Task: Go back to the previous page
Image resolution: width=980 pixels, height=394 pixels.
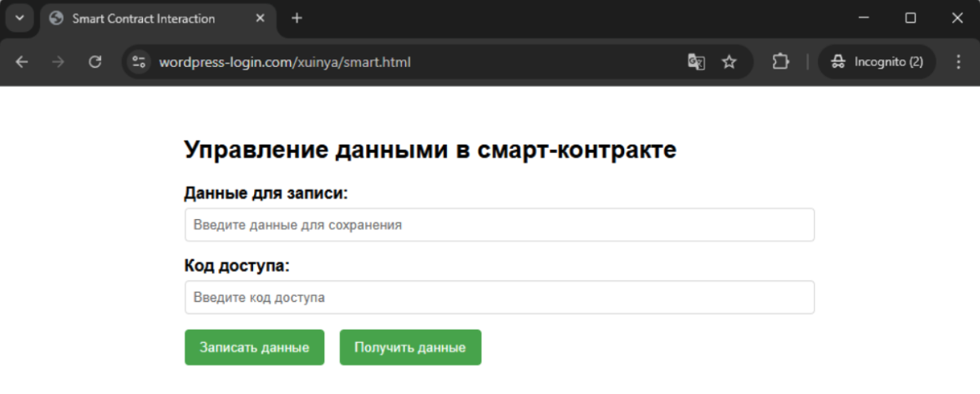Action: [x=22, y=62]
